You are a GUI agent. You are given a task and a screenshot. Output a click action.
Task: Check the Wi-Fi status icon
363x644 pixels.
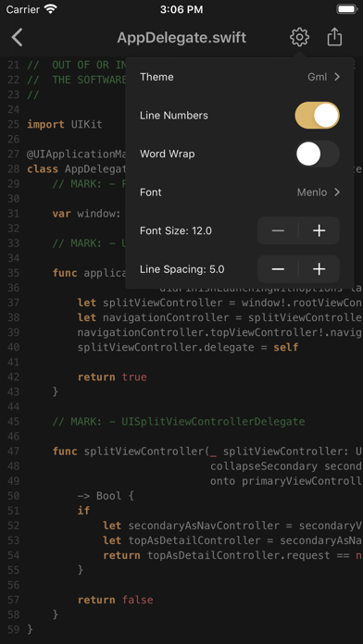(51, 9)
